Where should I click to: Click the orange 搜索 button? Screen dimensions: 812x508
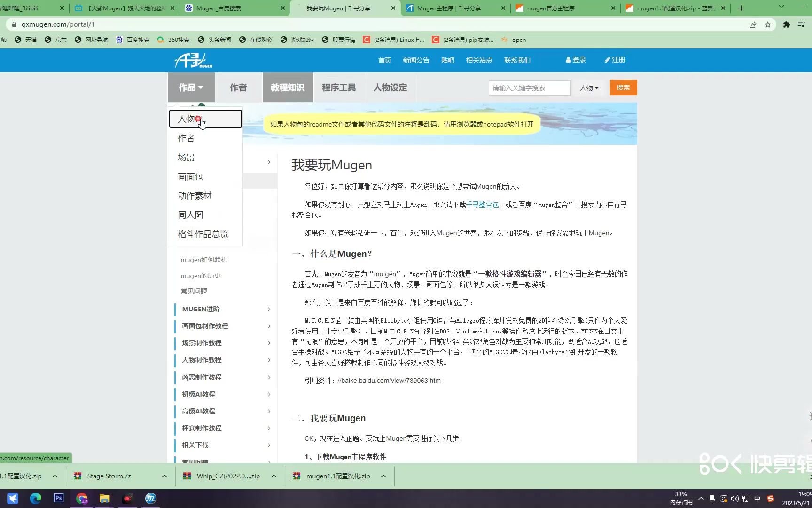tap(623, 88)
